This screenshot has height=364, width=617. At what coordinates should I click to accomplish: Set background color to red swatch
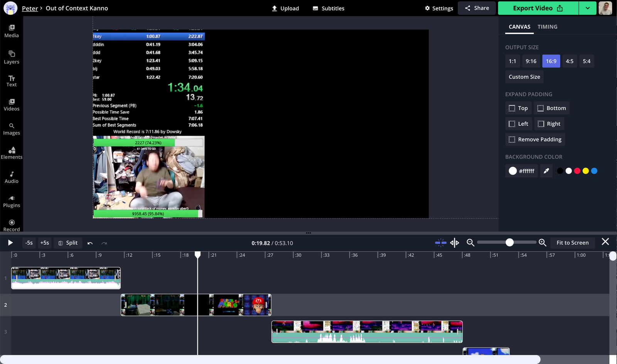[x=577, y=170]
